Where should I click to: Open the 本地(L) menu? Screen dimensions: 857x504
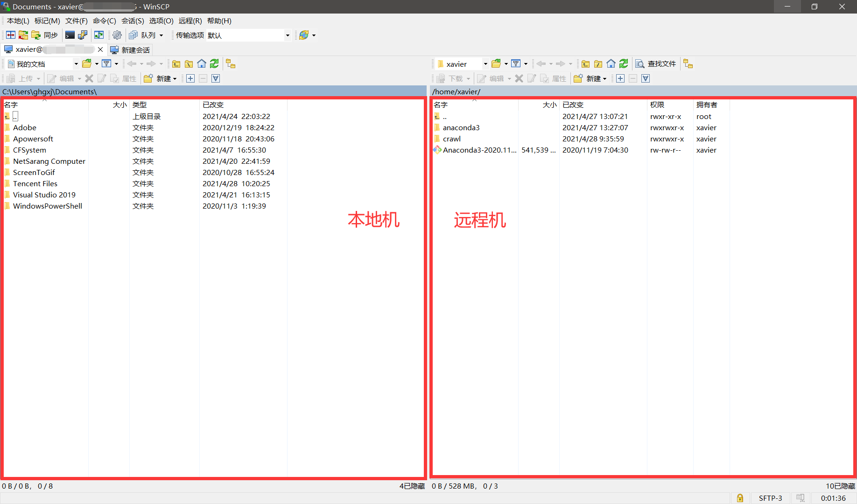pyautogui.click(x=18, y=21)
